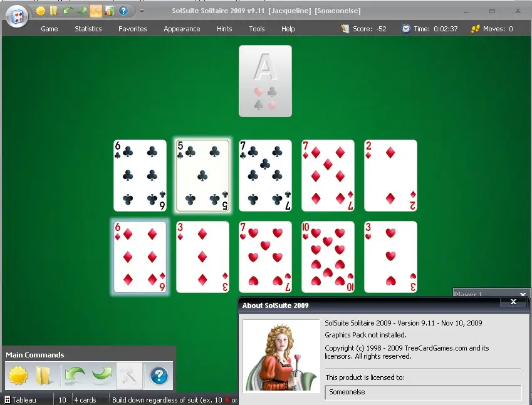
Task: Click queen portrait in About dialog
Action: [x=281, y=356]
